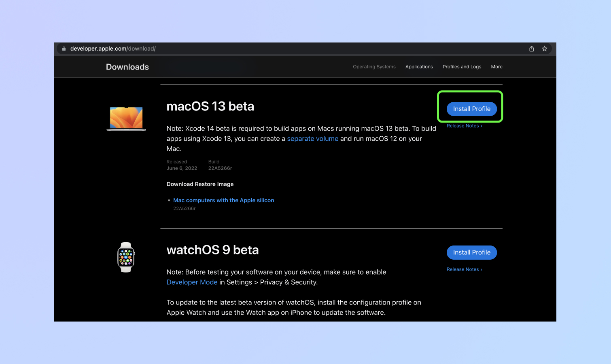
Task: Click the padlock icon beside the URL
Action: point(64,49)
